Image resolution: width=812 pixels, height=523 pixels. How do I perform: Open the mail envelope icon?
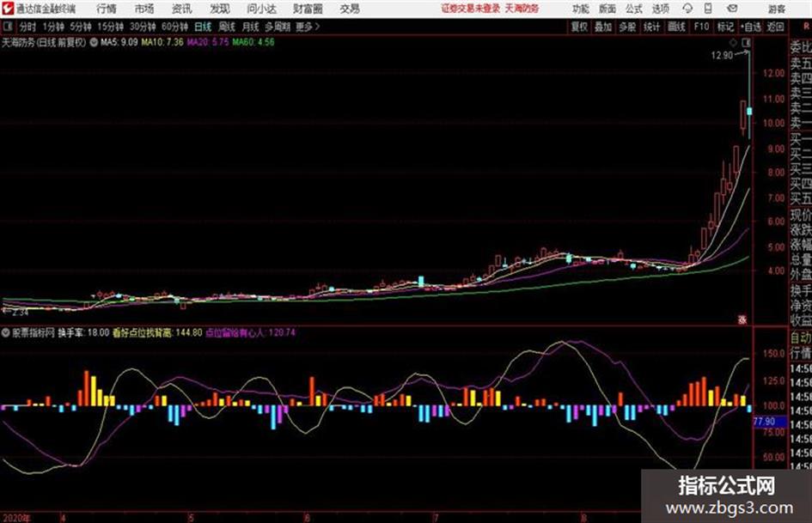point(732,9)
